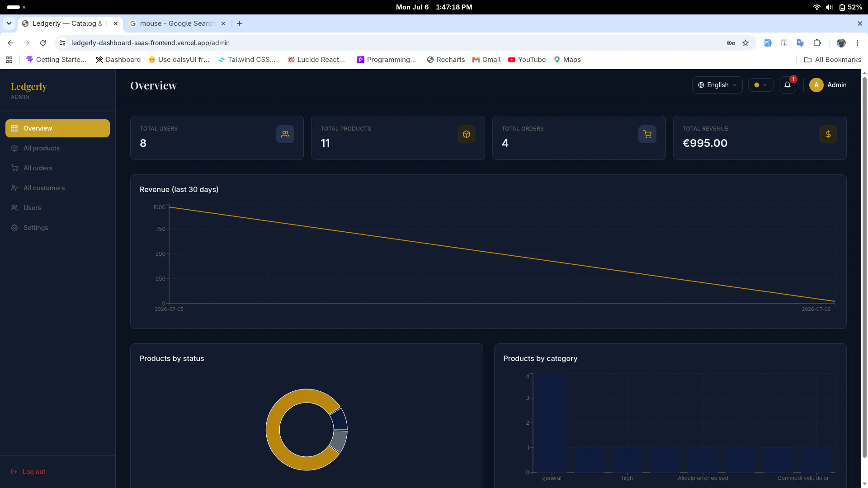Viewport: 868px width, 488px height.
Task: Click the page vertical scrollbar
Action: [864, 267]
